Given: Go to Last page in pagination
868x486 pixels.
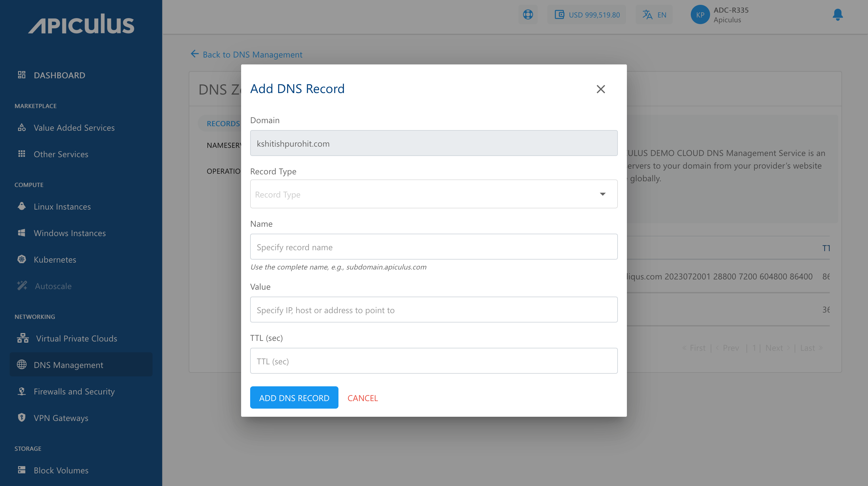Looking at the screenshot, I should (x=812, y=348).
